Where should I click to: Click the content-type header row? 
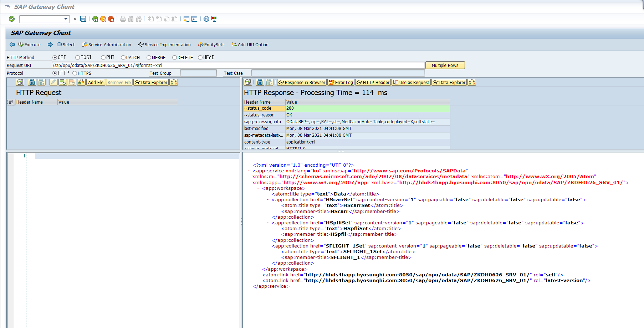coord(347,142)
